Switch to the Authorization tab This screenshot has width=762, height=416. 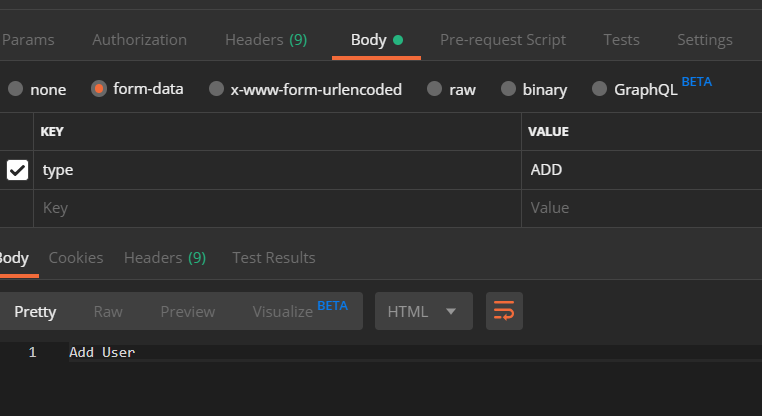tap(139, 40)
